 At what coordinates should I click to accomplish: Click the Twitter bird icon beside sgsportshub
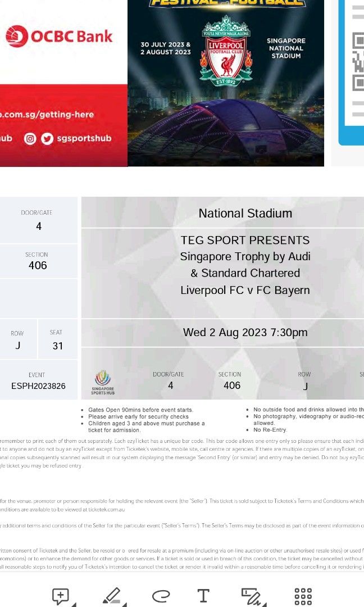coord(46,138)
